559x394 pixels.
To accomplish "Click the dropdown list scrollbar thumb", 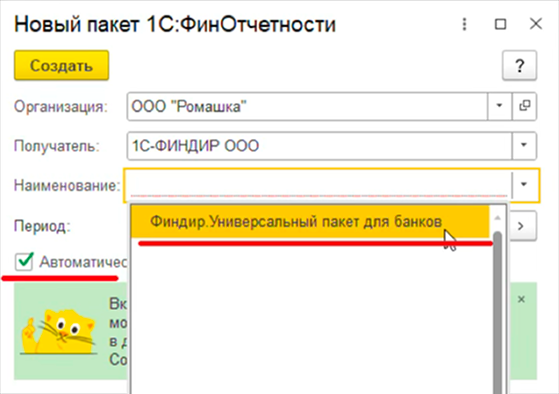I will pyautogui.click(x=498, y=312).
